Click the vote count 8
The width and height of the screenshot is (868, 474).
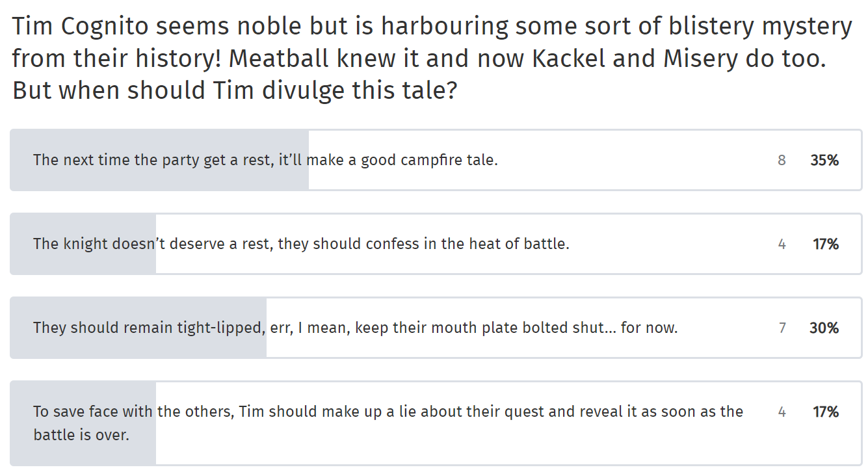click(x=782, y=160)
